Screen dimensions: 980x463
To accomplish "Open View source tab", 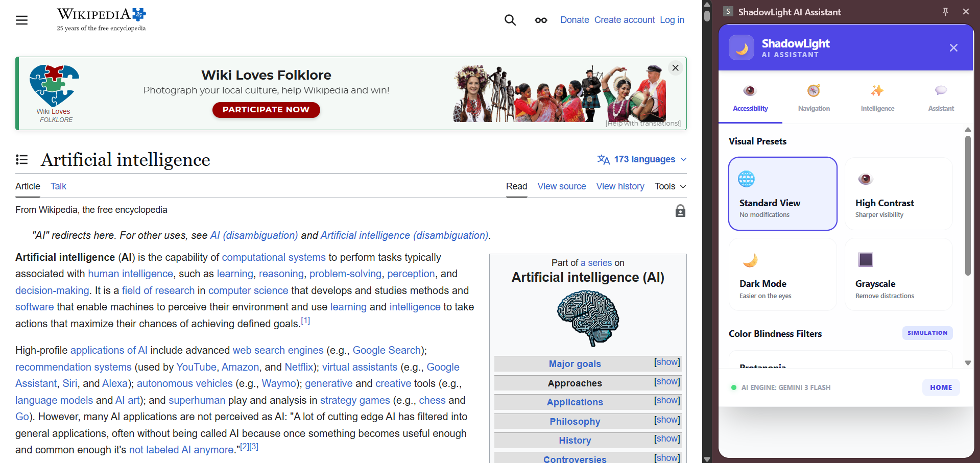I will click(561, 186).
